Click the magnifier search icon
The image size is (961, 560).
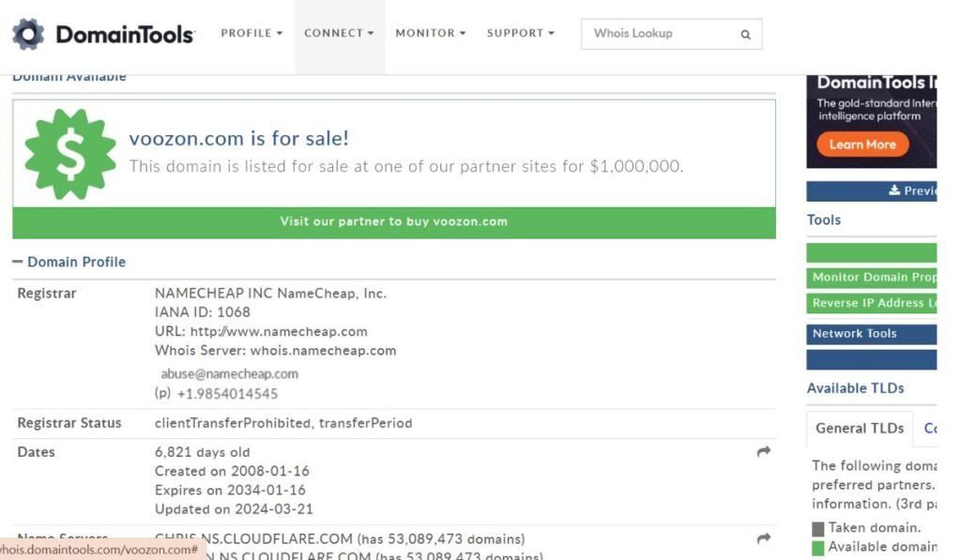coord(745,35)
